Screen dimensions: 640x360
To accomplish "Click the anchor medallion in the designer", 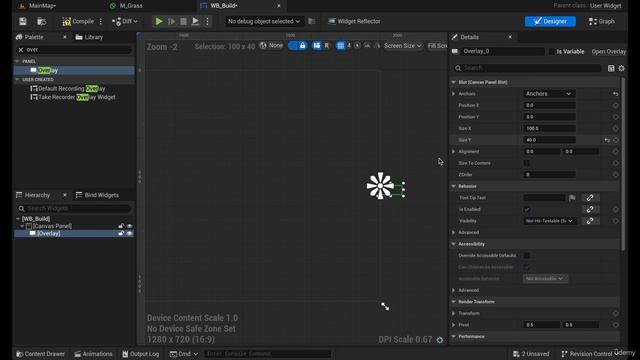I will pos(380,186).
